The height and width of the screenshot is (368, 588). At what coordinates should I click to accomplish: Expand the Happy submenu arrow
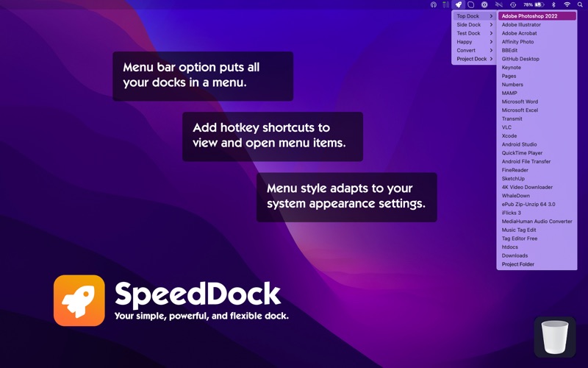(491, 42)
